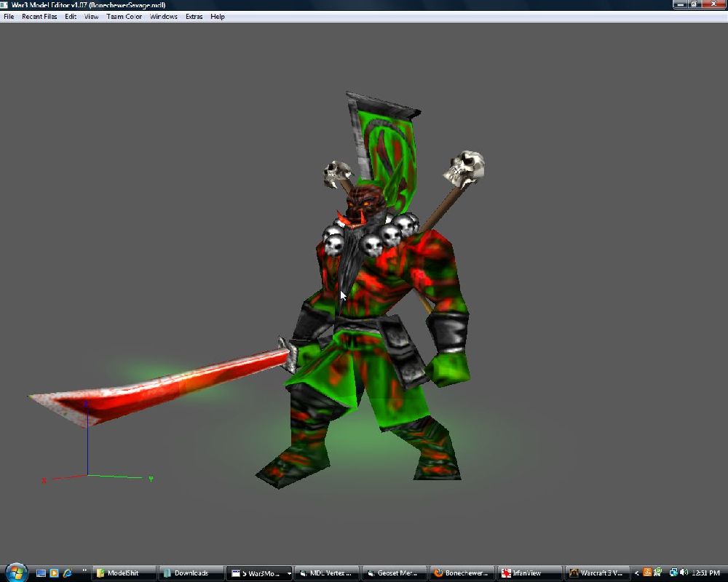Open the Recent Files menu

[x=39, y=17]
